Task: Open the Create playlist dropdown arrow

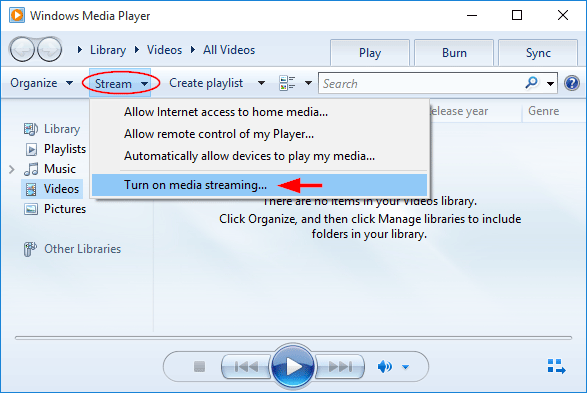Action: point(261,83)
